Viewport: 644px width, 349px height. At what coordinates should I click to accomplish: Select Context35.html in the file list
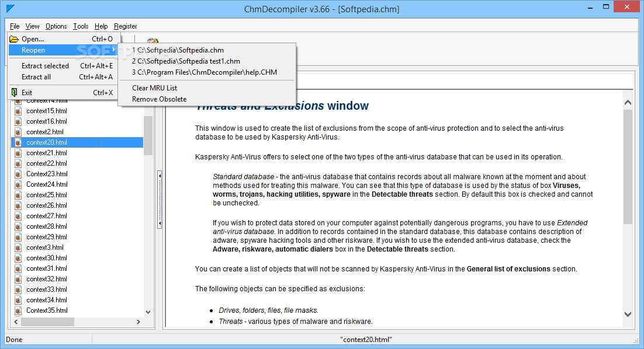pyautogui.click(x=47, y=311)
